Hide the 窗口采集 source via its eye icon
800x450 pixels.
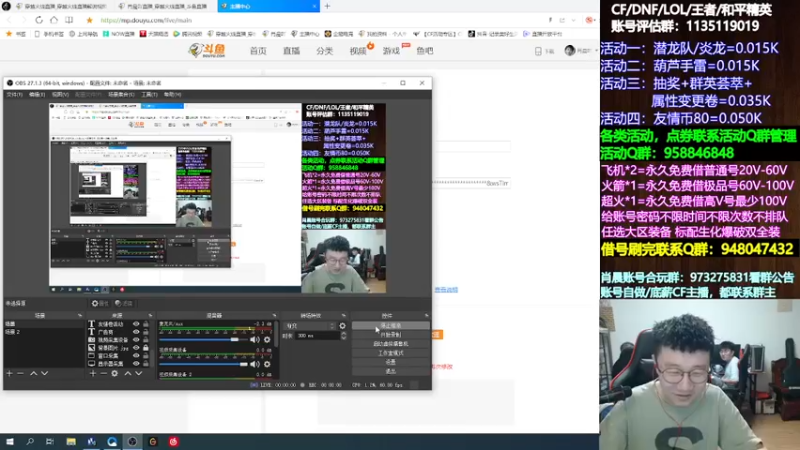pyautogui.click(x=136, y=356)
